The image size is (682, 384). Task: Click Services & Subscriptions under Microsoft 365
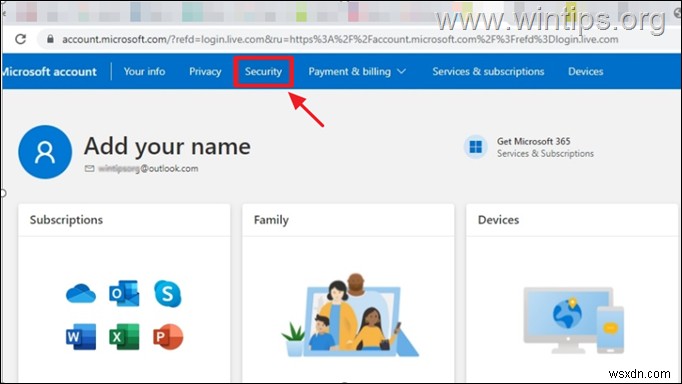[545, 154]
